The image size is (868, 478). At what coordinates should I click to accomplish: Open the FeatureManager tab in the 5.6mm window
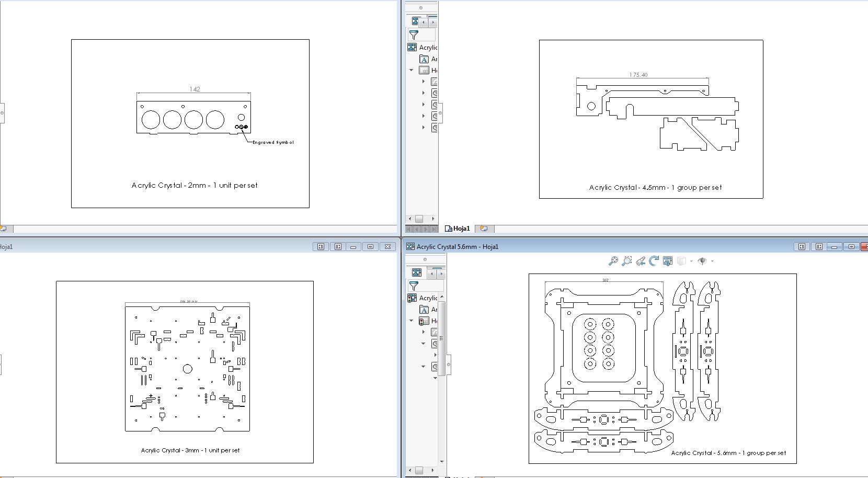click(x=417, y=272)
